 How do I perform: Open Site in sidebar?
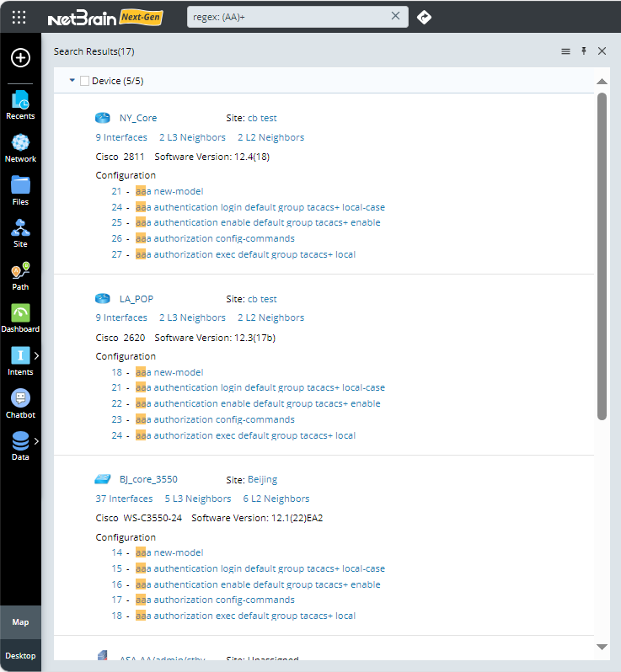point(20,233)
